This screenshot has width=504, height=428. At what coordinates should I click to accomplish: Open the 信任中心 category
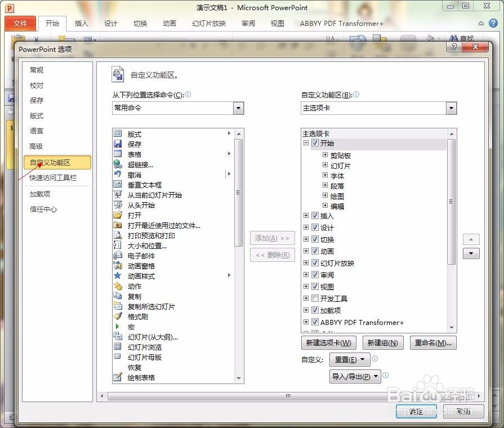(x=43, y=209)
